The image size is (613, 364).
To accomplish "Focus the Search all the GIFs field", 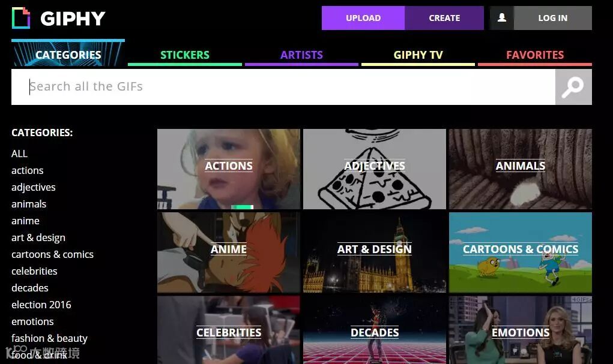I will [283, 87].
